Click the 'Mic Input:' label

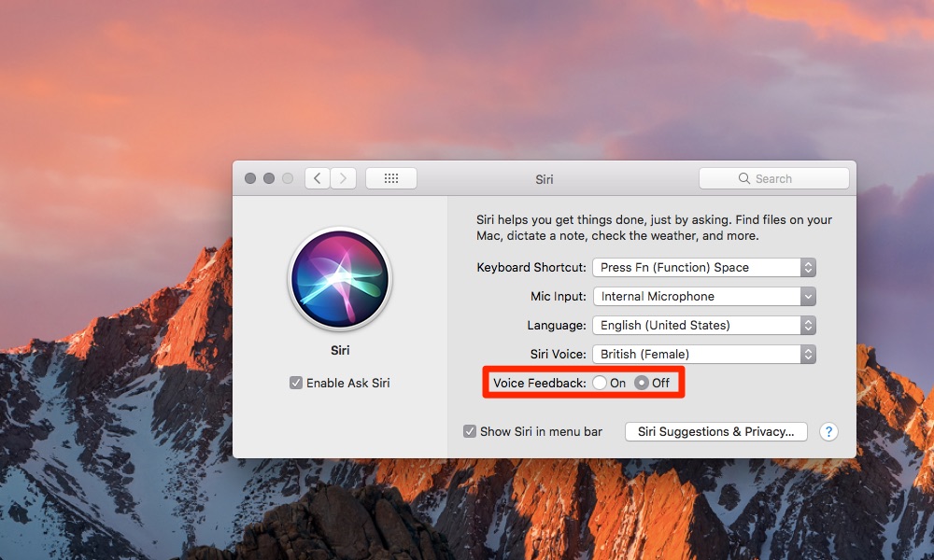coord(559,297)
